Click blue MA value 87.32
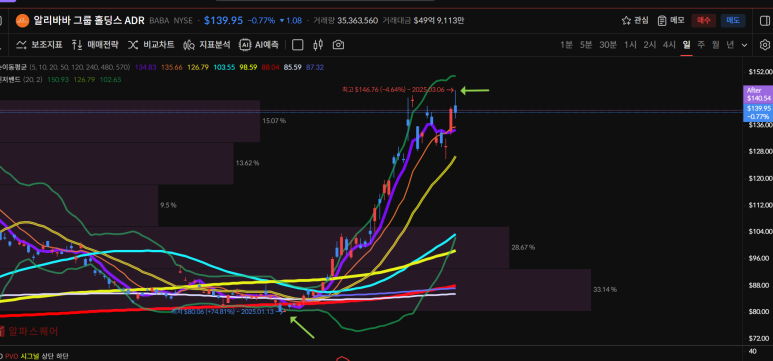 [315, 67]
